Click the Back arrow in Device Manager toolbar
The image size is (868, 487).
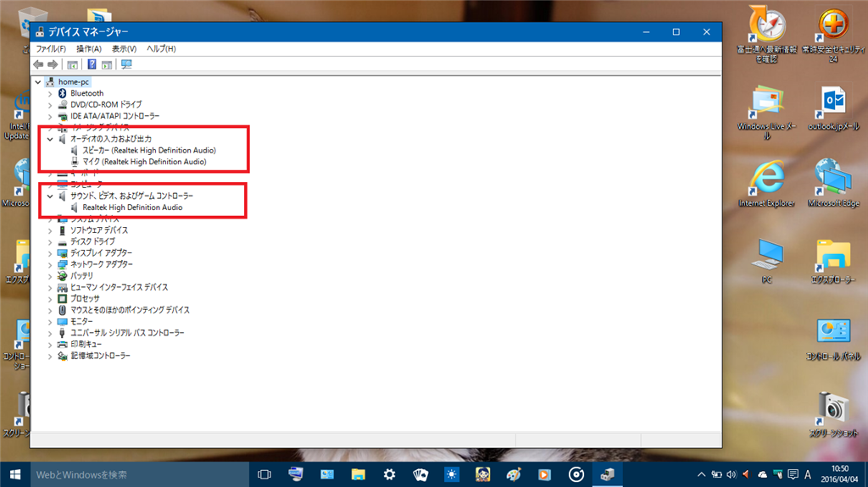coord(38,64)
